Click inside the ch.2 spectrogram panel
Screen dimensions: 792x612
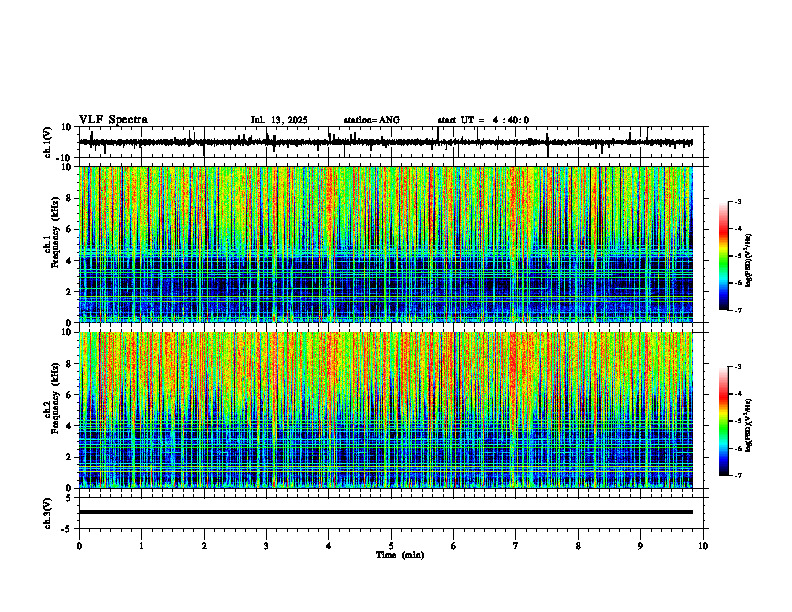(386, 410)
